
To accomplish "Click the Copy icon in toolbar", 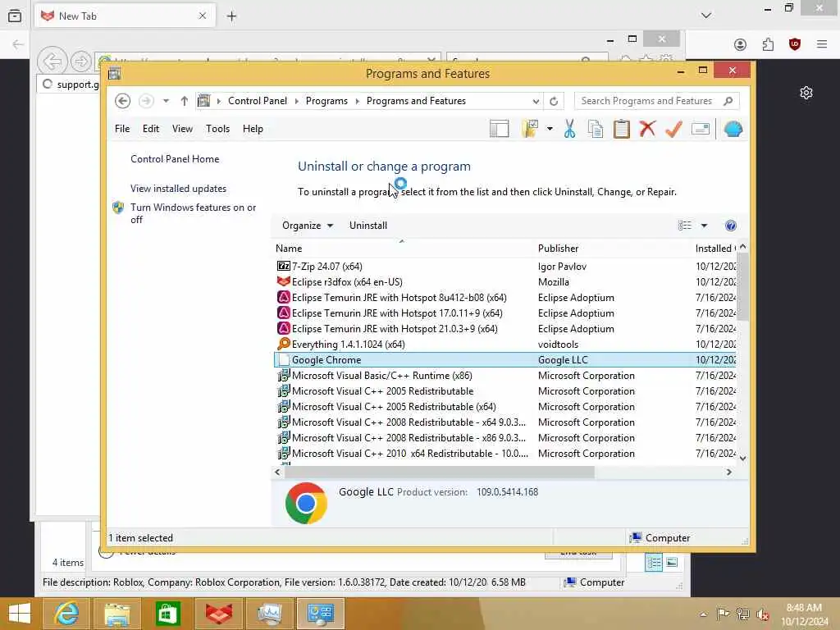I will pyautogui.click(x=596, y=129).
